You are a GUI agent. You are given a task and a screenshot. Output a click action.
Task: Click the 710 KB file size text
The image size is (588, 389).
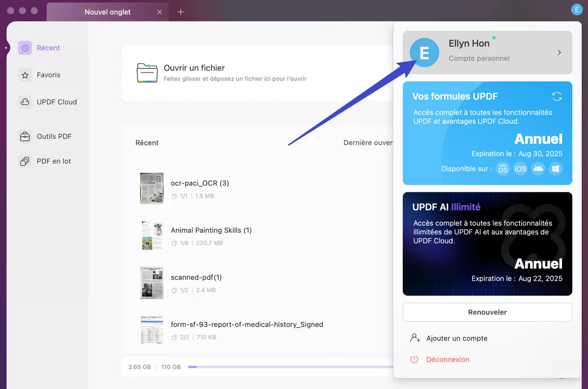(206, 337)
